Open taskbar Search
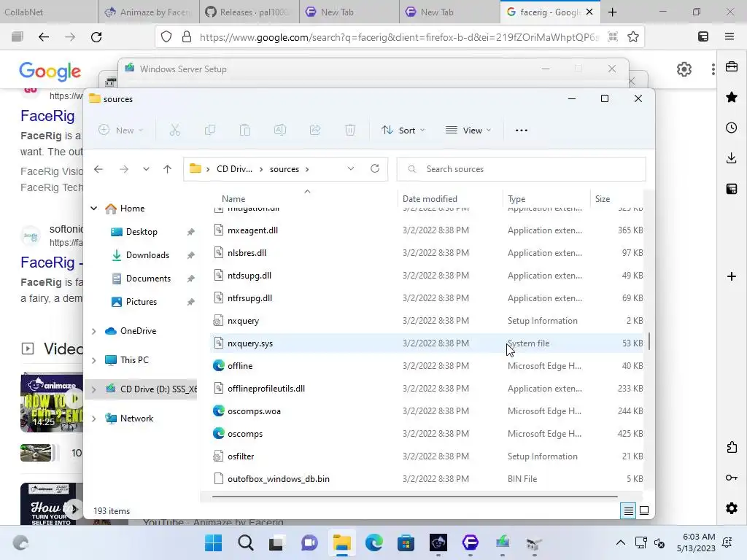 (x=246, y=542)
